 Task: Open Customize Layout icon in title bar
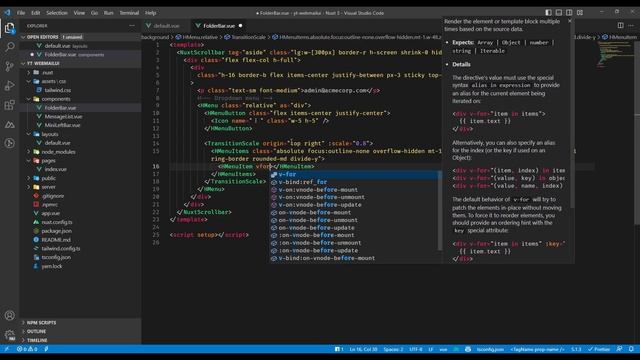[x=580, y=13]
